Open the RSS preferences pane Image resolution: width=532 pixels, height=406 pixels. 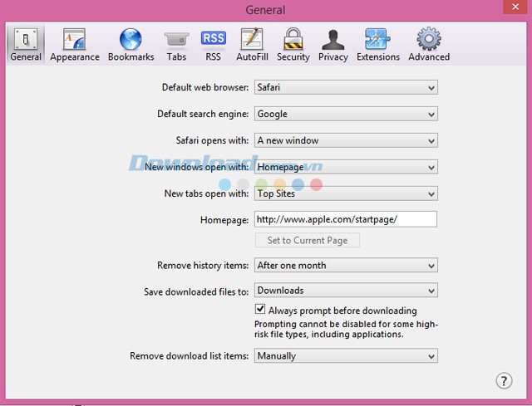[213, 45]
